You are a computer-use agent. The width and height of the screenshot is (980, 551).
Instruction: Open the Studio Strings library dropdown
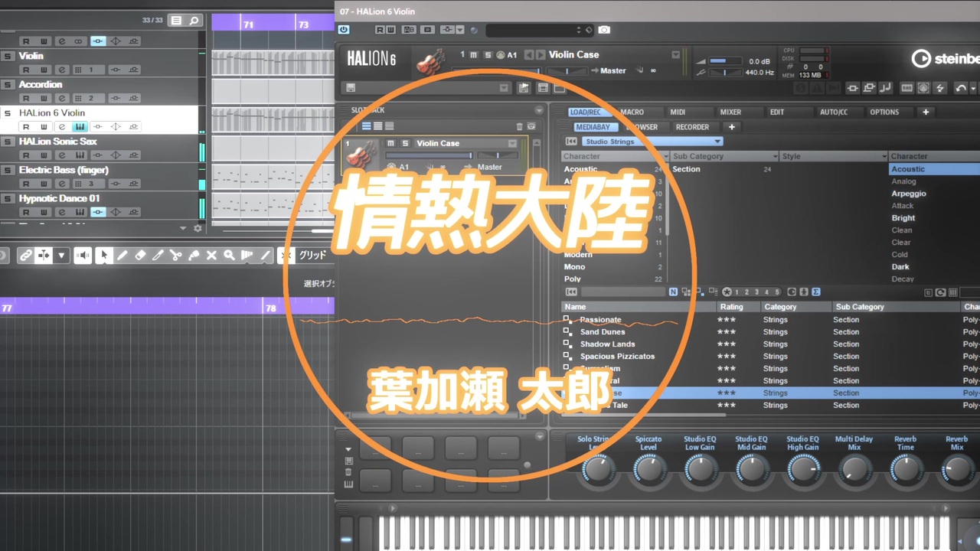tap(652, 142)
